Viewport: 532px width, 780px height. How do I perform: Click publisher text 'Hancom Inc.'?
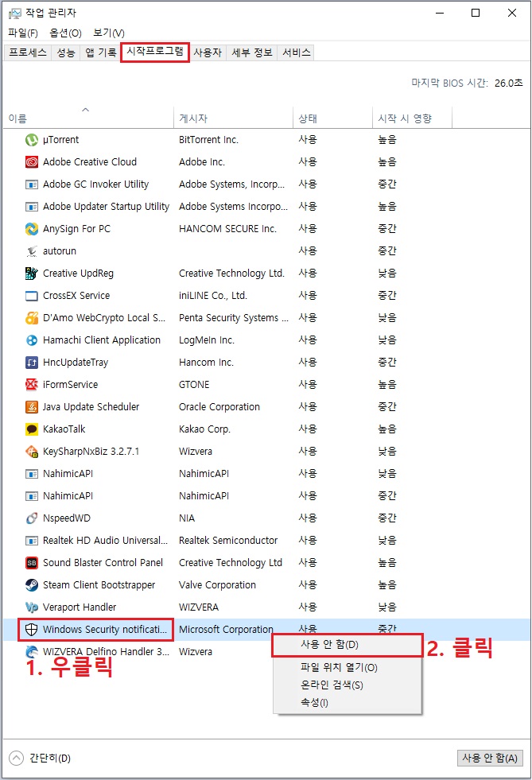(x=206, y=363)
